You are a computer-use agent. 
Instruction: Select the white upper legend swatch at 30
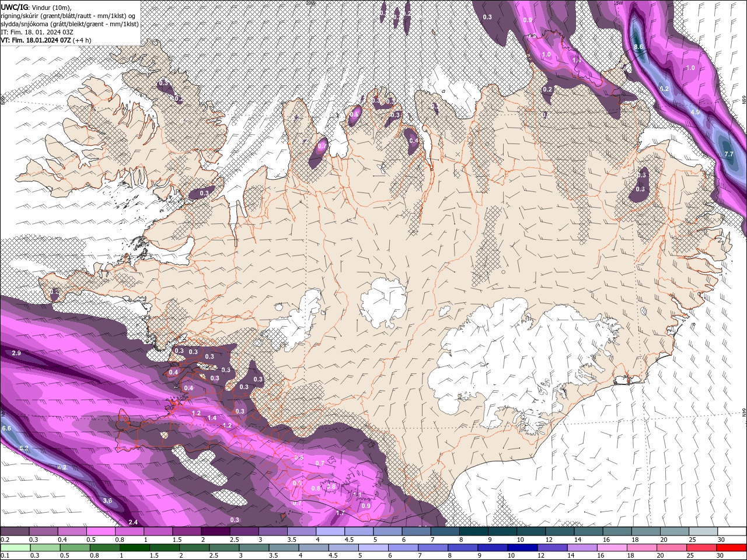[732, 531]
